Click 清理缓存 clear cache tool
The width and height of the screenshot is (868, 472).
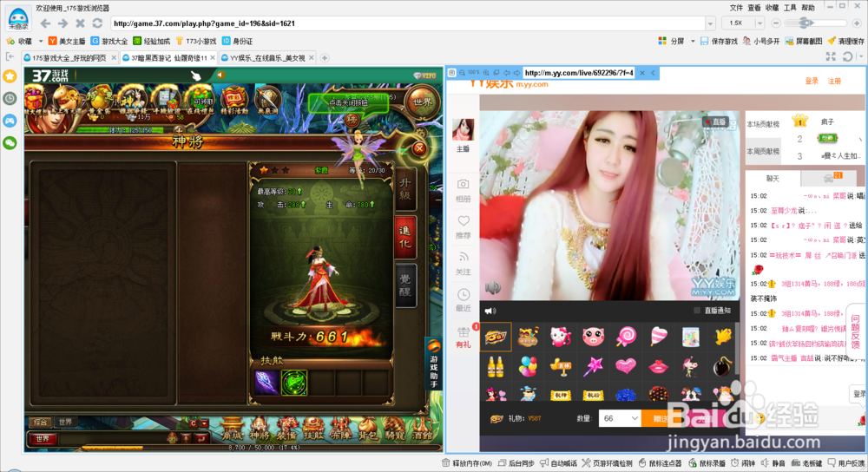point(845,41)
